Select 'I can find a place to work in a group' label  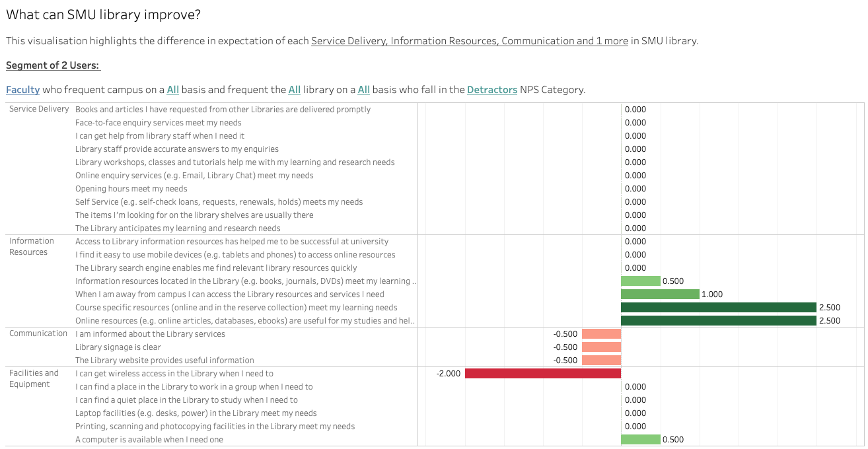click(194, 387)
